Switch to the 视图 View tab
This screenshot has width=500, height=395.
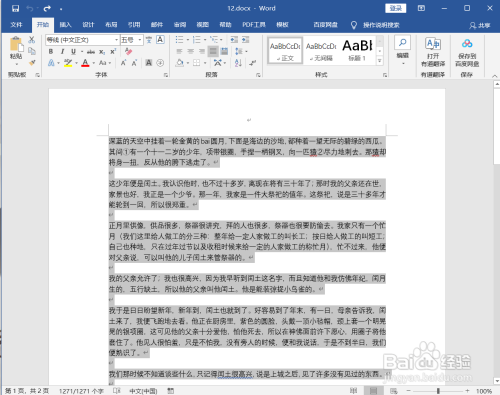[202, 25]
